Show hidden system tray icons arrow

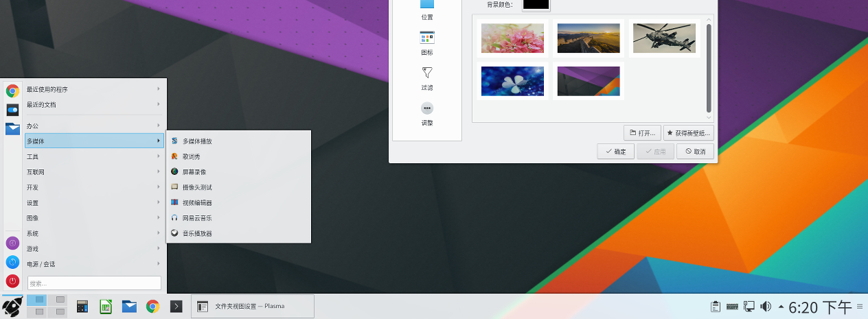tap(781, 306)
